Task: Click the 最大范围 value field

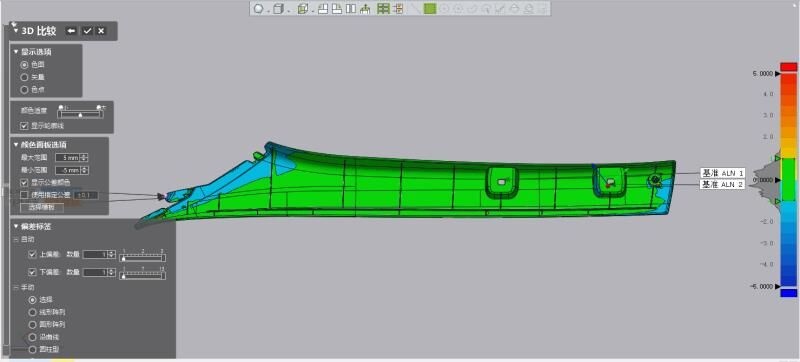Action: tap(68, 158)
